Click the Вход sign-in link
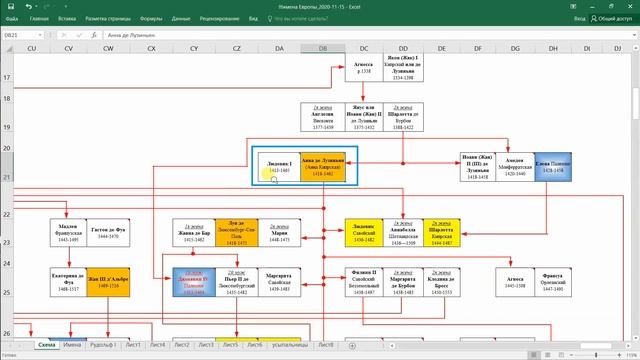This screenshot has height=360, width=640. coord(579,19)
